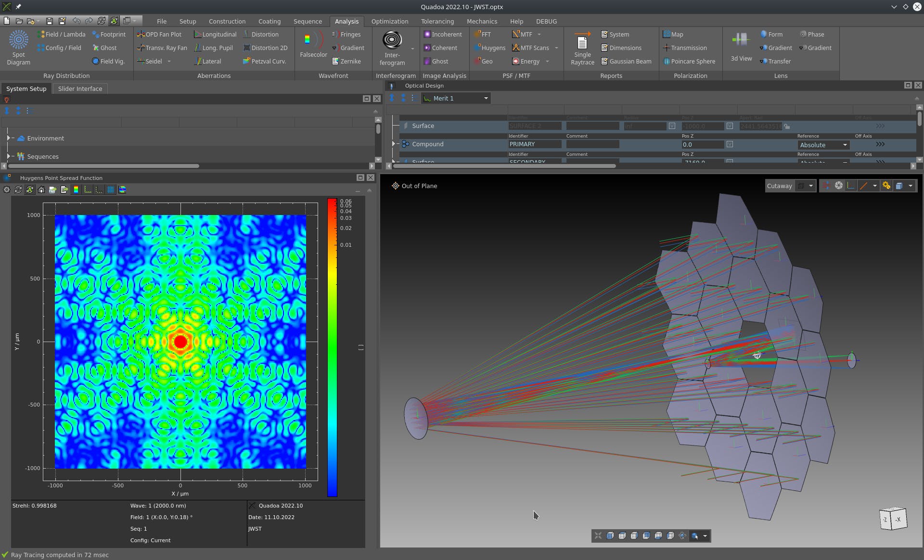The height and width of the screenshot is (560, 924).
Task: Click the PRIMARY identifier input field
Action: (534, 144)
